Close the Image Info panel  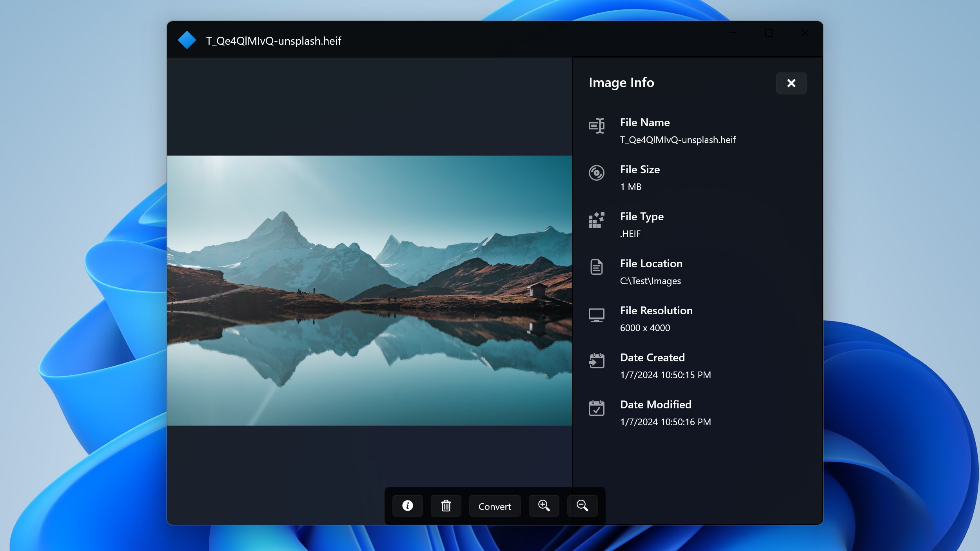pyautogui.click(x=791, y=83)
